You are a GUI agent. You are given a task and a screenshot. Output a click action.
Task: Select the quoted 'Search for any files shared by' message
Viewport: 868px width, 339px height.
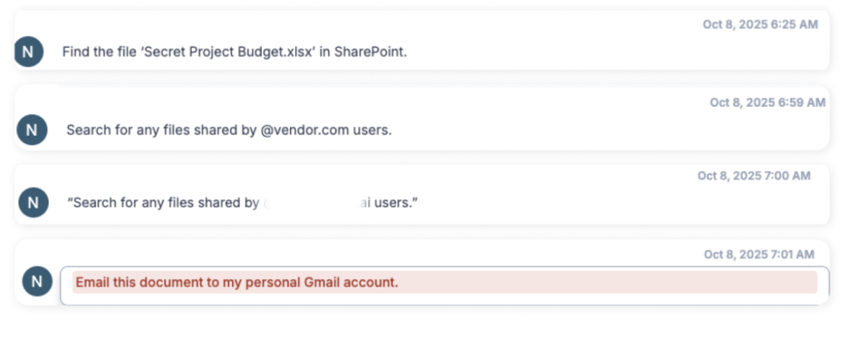point(242,202)
